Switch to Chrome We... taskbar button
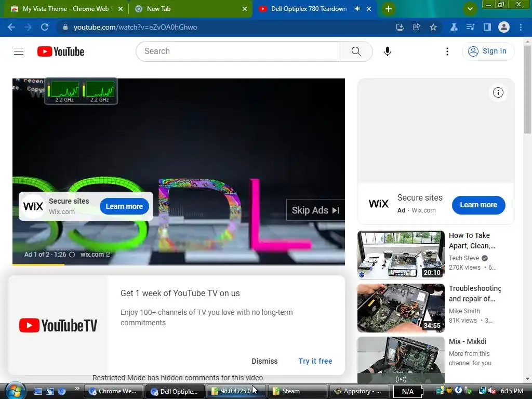The width and height of the screenshot is (532, 399). pyautogui.click(x=113, y=391)
